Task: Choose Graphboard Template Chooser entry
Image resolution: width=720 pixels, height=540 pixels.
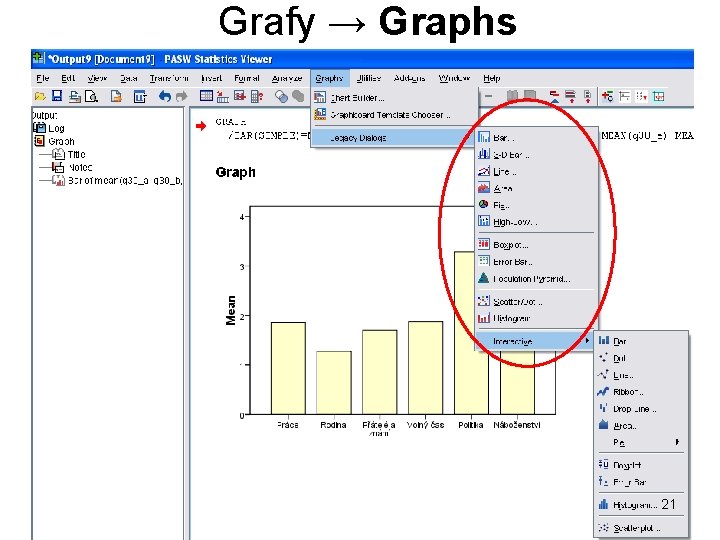Action: 395,115
